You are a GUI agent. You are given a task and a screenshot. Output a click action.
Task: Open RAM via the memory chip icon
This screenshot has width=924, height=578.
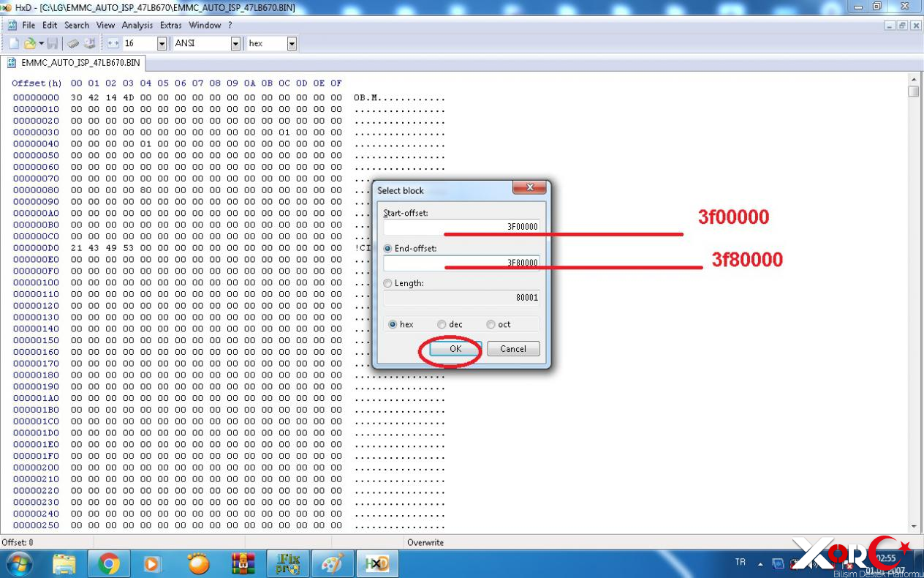73,44
